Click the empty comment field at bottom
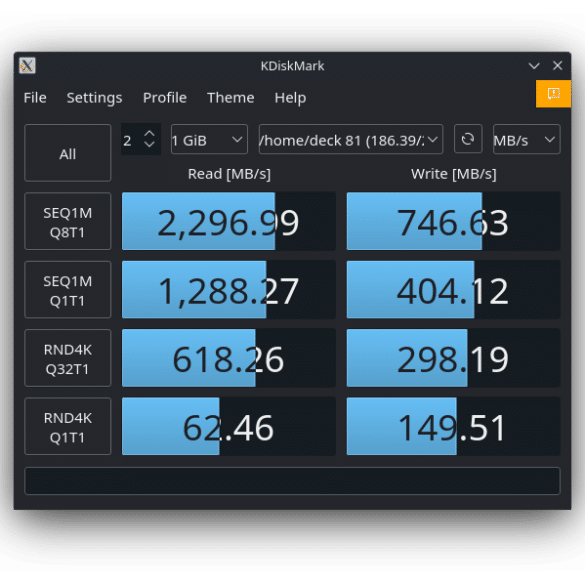Screen dimensions: 585x585 (x=292, y=481)
